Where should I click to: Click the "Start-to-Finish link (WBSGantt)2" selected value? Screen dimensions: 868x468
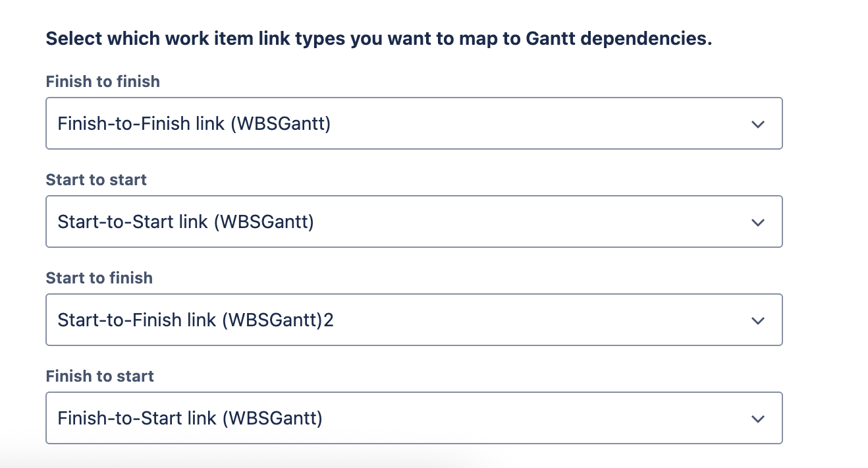[196, 320]
